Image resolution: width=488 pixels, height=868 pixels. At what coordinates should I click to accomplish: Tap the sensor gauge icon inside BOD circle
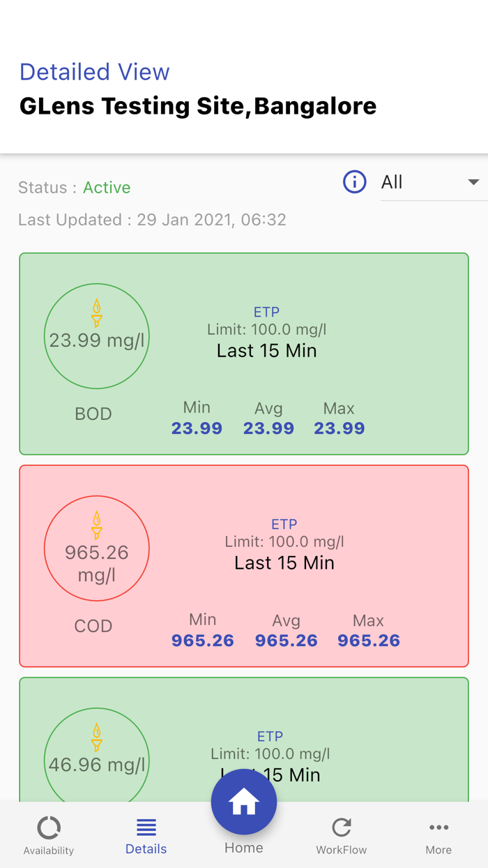[x=97, y=313]
